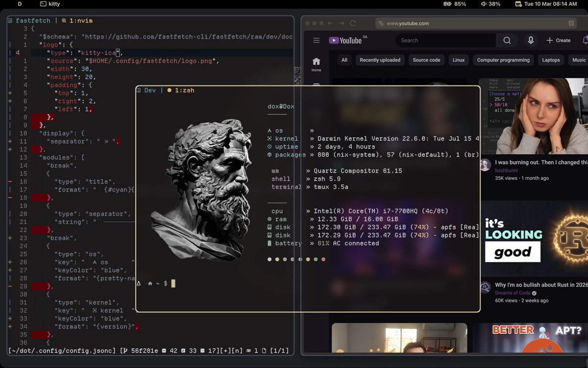This screenshot has height=368, width=588.
Task: Click the dox@Dox title in fastfetch
Action: coord(281,106)
